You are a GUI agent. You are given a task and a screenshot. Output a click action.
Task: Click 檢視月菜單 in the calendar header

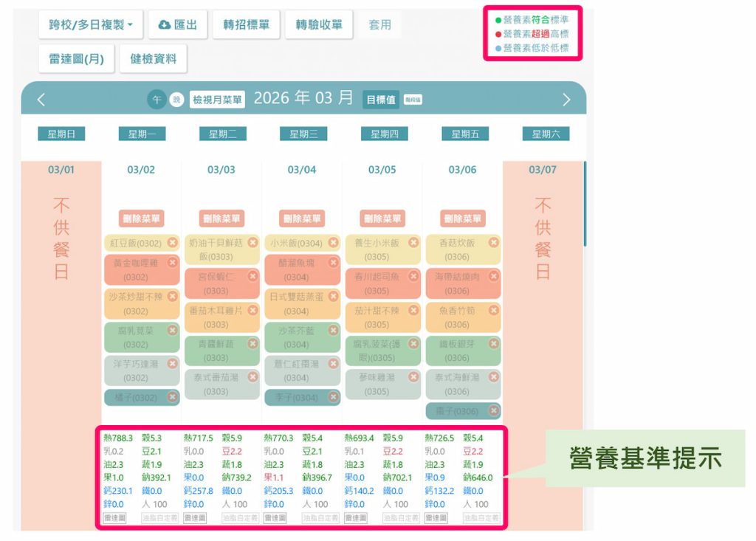pos(218,97)
